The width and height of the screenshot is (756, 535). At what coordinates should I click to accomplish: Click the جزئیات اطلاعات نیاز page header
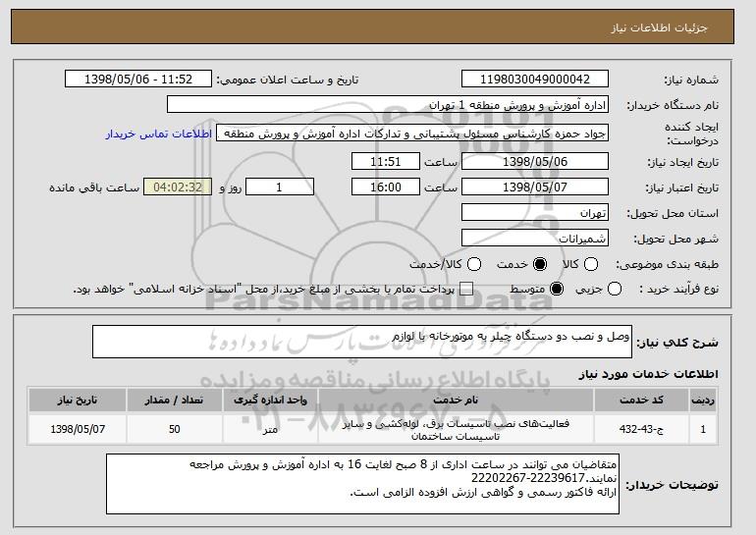[x=659, y=27]
